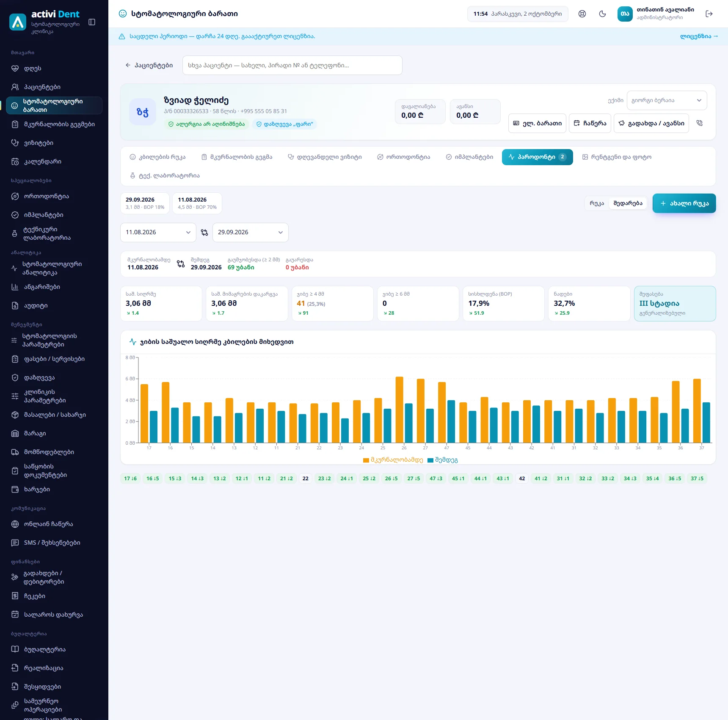Open ჩეკები in the sidebar
The height and width of the screenshot is (720, 728).
pos(54,596)
